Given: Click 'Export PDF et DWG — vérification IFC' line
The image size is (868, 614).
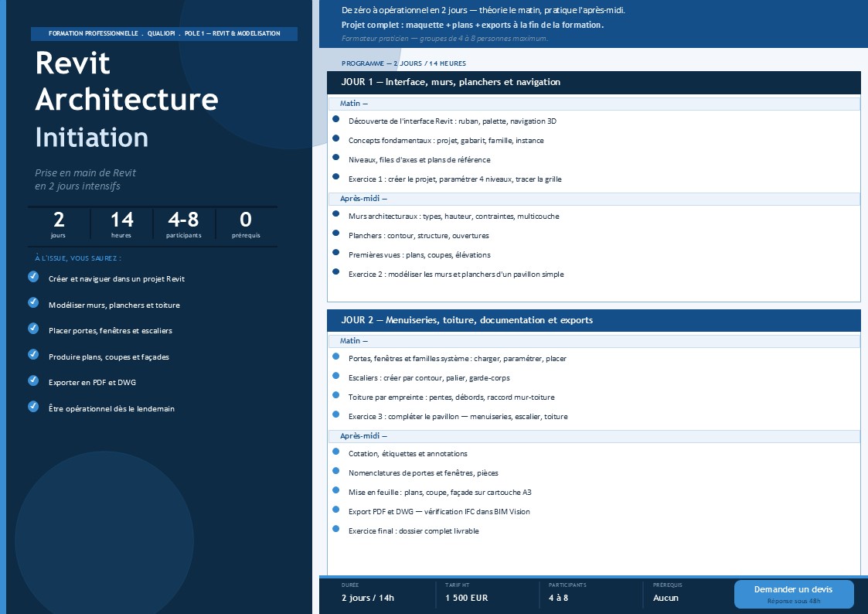Looking at the screenshot, I should click(439, 512).
